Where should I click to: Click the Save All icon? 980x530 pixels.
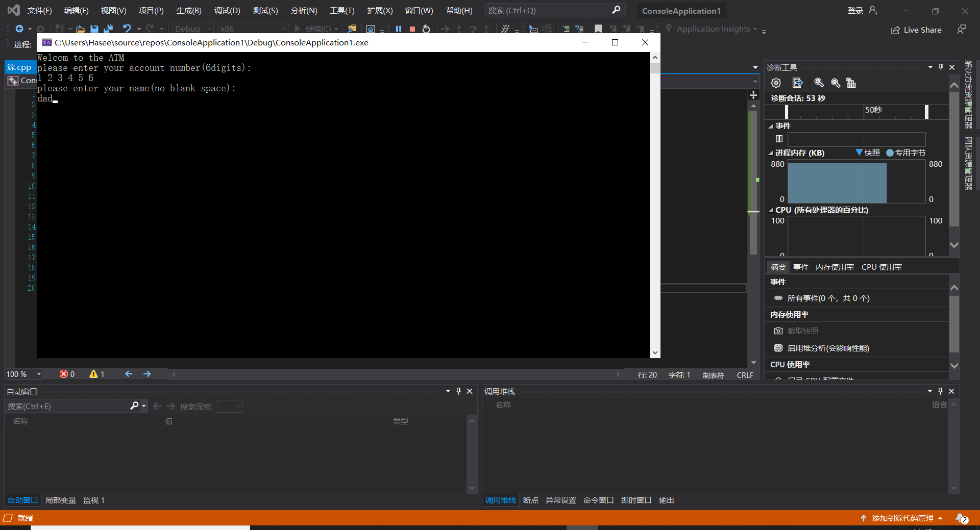pos(108,29)
